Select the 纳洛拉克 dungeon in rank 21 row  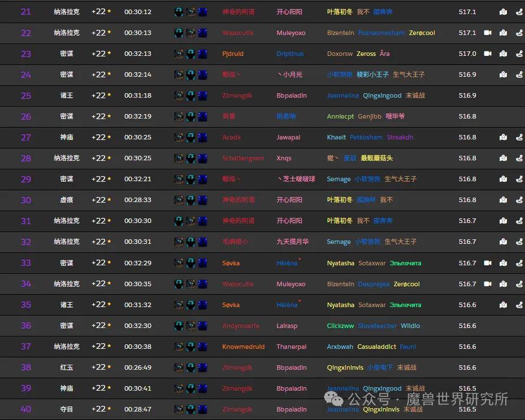coord(67,12)
